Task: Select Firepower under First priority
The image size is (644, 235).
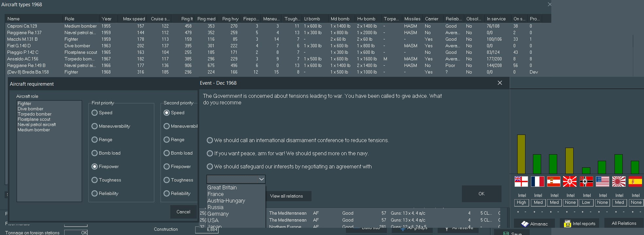Action: pos(105,166)
